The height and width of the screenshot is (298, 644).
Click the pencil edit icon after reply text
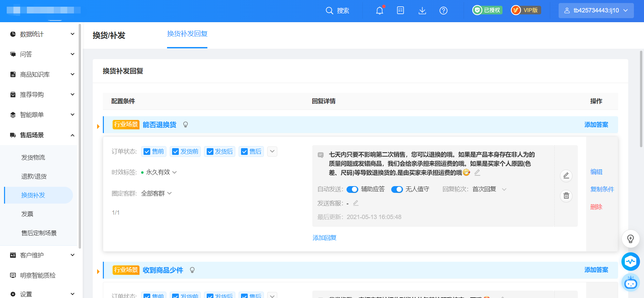477,172
